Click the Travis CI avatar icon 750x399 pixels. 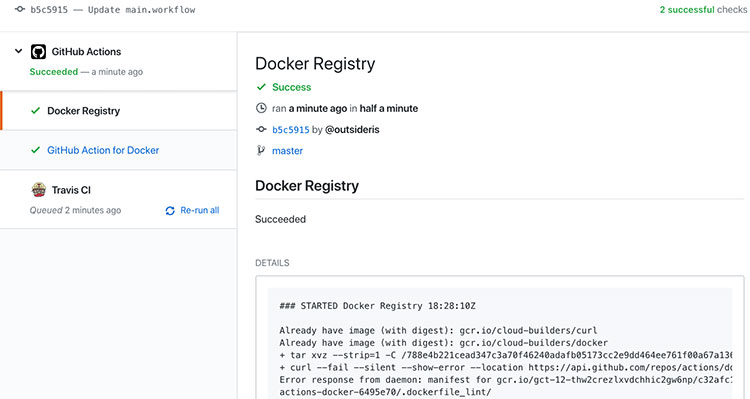coord(39,190)
